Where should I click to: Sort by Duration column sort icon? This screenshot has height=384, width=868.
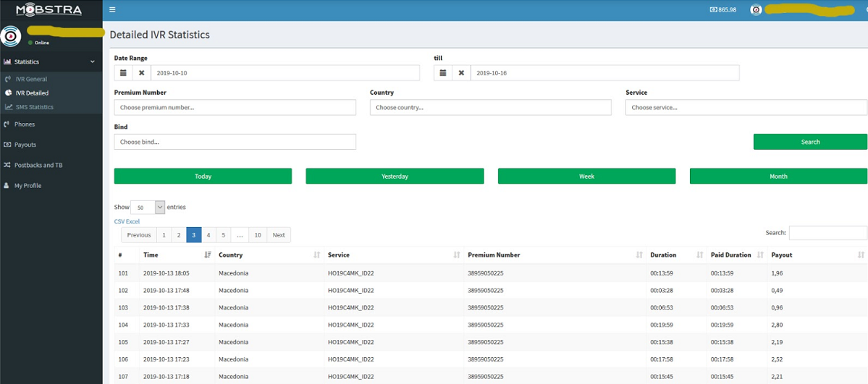(700, 255)
